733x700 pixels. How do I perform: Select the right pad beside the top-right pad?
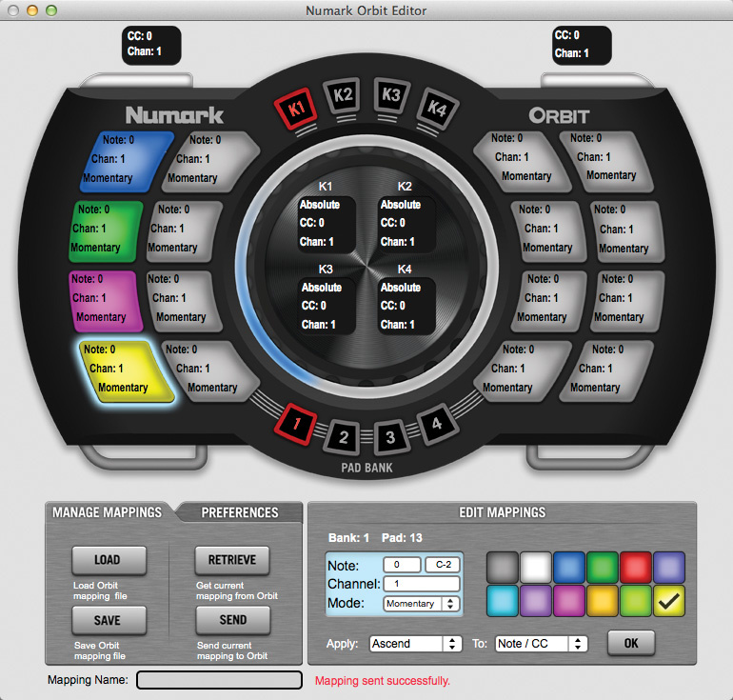point(522,161)
